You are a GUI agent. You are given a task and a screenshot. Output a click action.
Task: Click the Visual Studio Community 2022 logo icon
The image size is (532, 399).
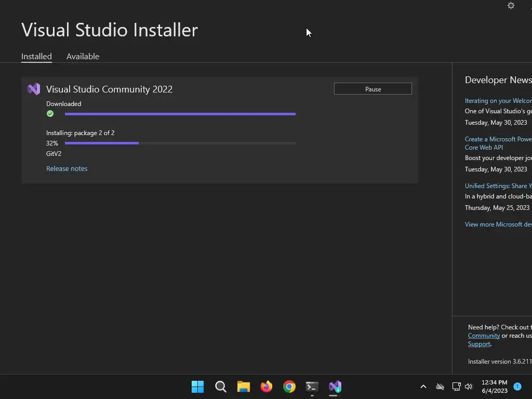[x=34, y=89]
